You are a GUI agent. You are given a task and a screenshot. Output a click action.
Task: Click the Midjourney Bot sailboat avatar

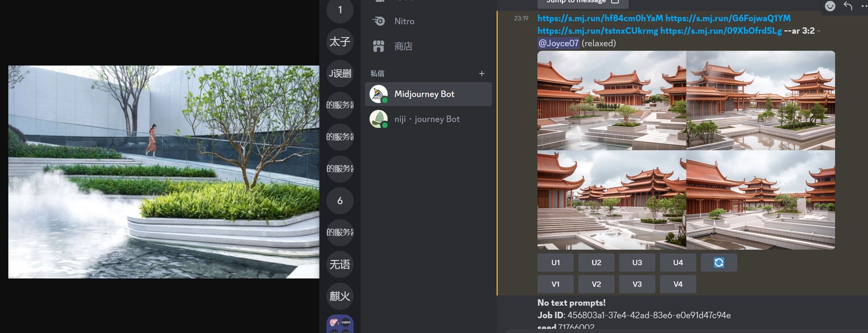(x=379, y=94)
